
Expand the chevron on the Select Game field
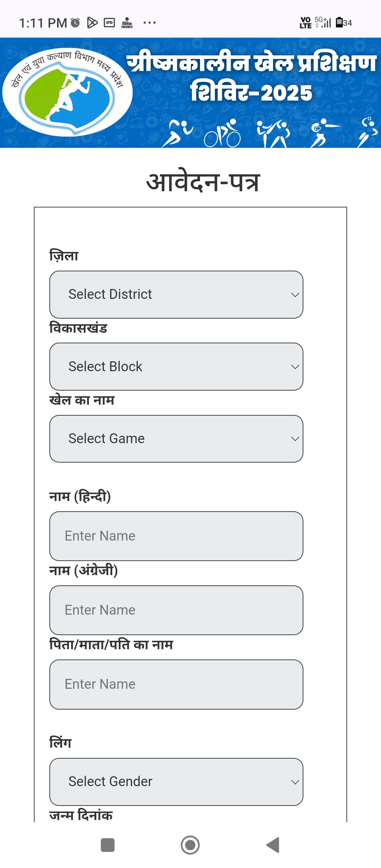coord(295,439)
